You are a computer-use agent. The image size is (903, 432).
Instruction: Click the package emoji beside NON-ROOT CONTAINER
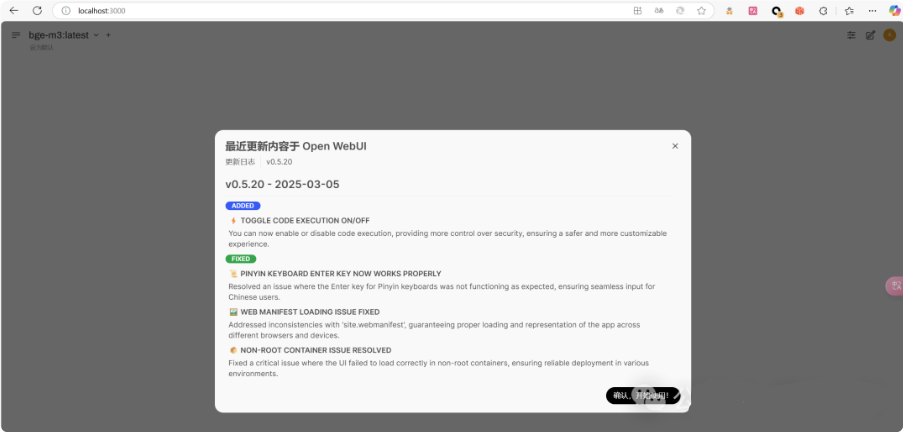click(233, 350)
